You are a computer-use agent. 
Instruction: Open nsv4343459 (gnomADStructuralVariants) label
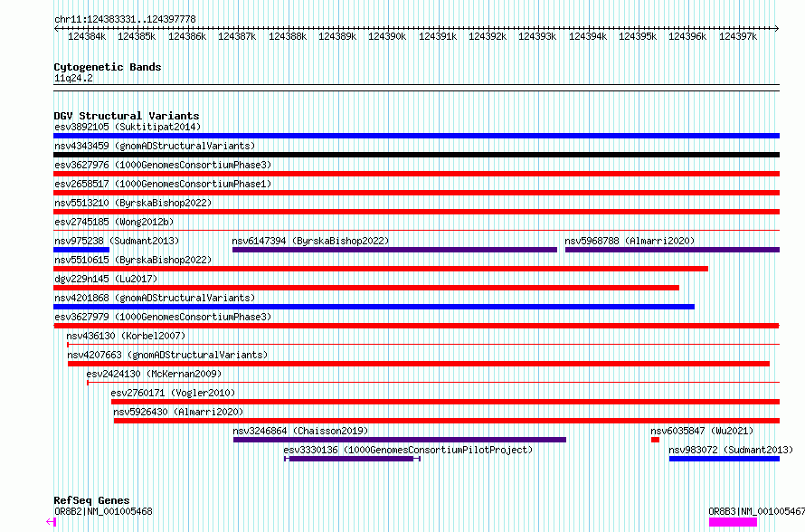pos(155,146)
